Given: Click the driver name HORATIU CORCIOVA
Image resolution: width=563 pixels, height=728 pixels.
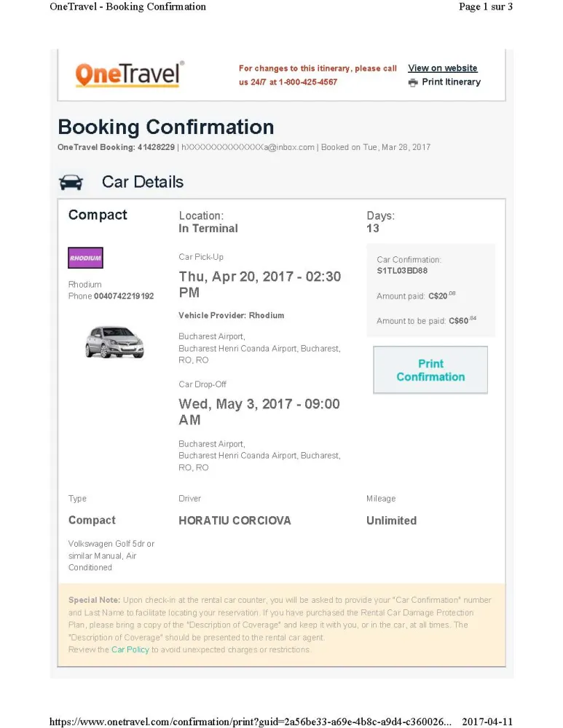Looking at the screenshot, I should coord(235,521).
